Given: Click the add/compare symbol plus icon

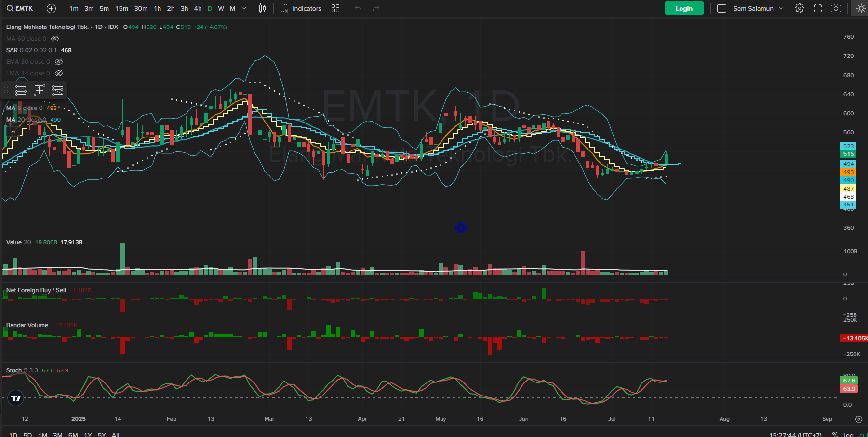Looking at the screenshot, I should click(51, 8).
